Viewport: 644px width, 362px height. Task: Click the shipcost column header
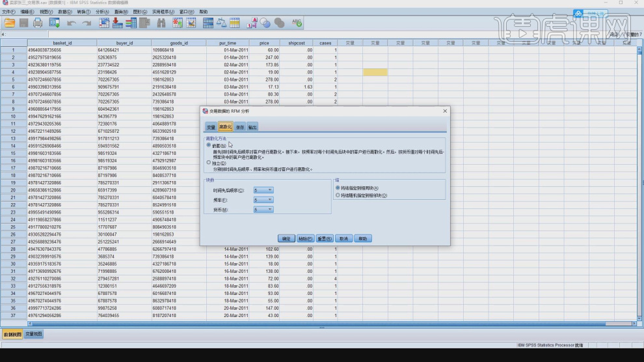tap(297, 43)
